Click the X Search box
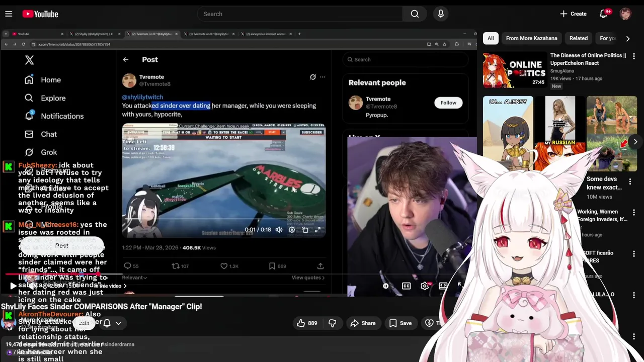This screenshot has width=644, height=362. coord(406,60)
